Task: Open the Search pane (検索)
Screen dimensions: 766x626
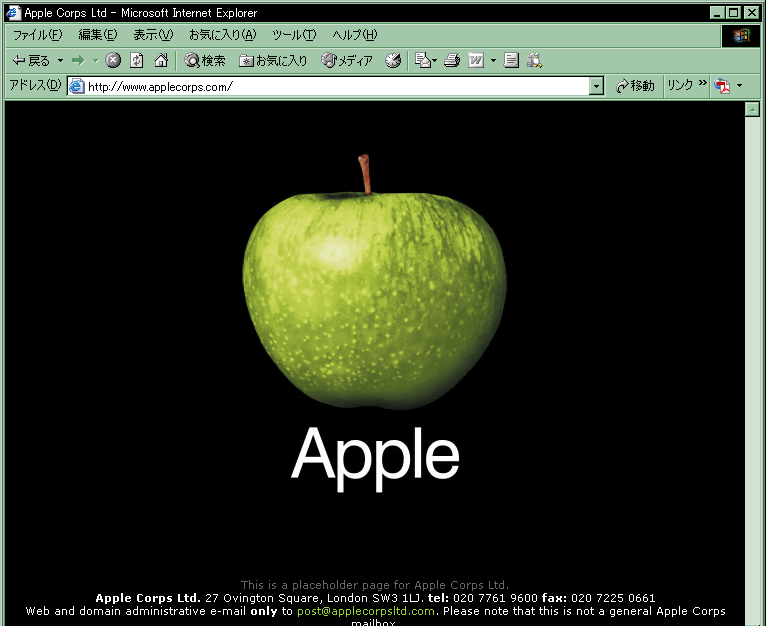Action: 205,61
